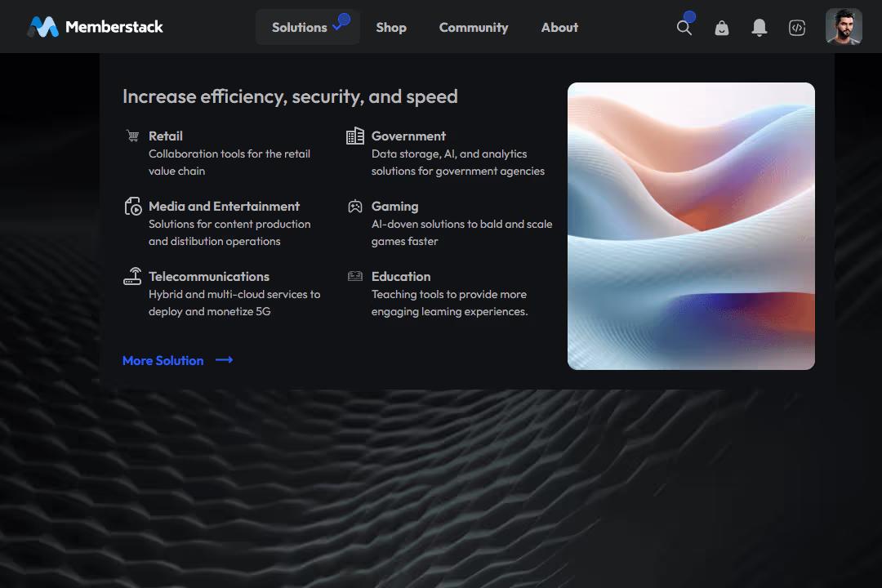Click the Gaming controller icon

point(355,207)
